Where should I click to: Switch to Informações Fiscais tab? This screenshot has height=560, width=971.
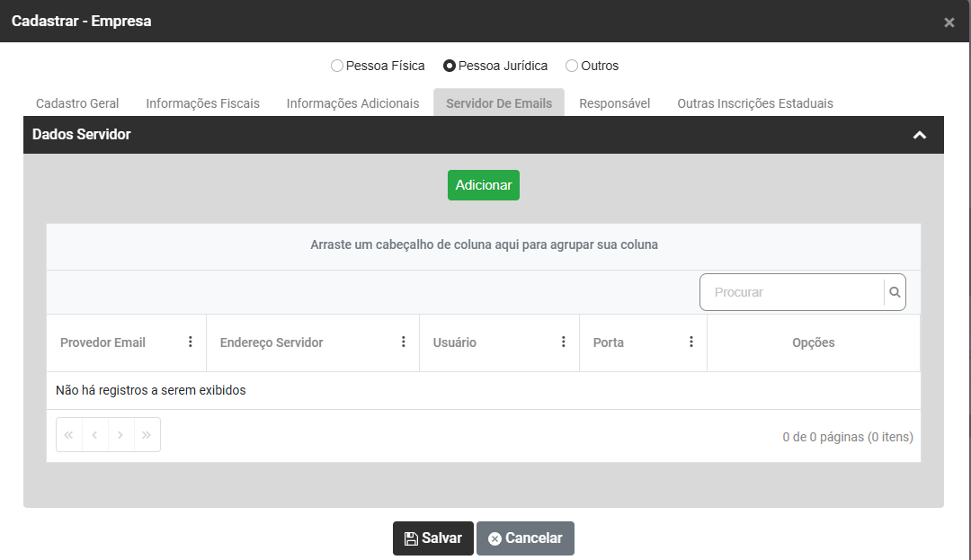point(202,103)
